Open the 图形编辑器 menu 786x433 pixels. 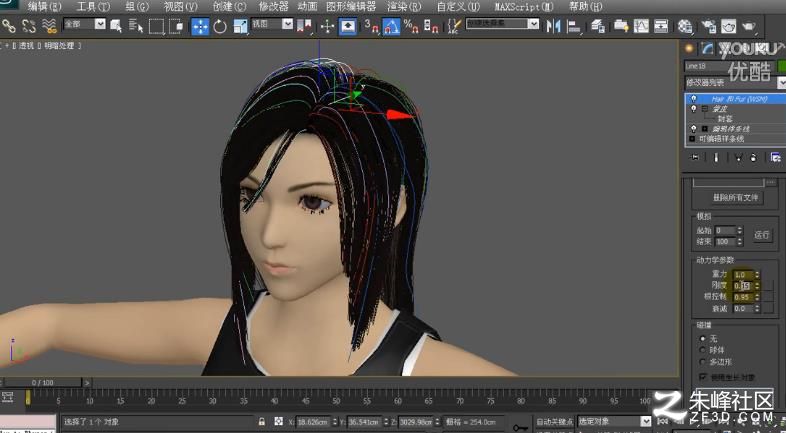[351, 7]
